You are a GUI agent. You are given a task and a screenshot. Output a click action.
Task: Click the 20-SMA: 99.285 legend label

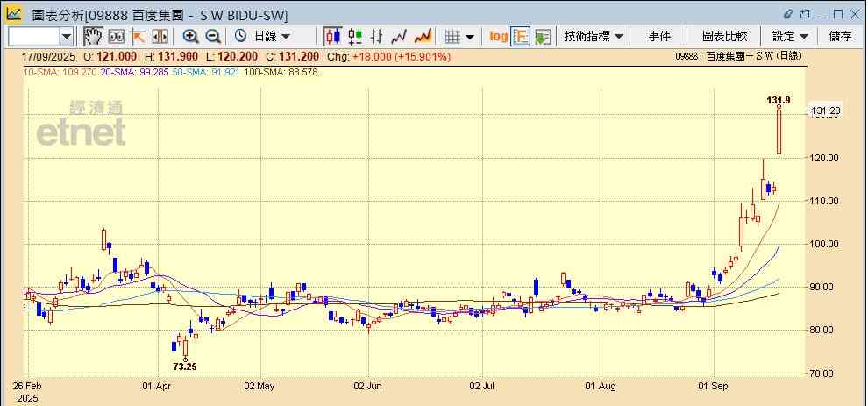(135, 72)
